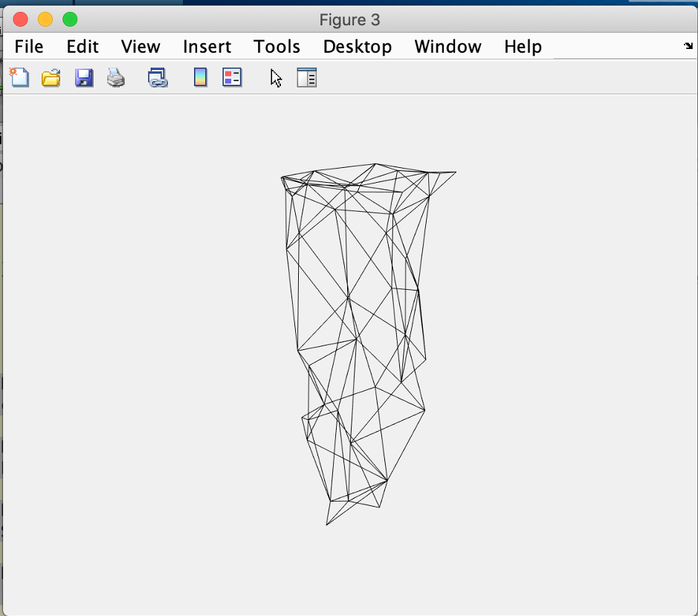Open the File menu
Image resolution: width=698 pixels, height=616 pixels.
click(x=29, y=47)
